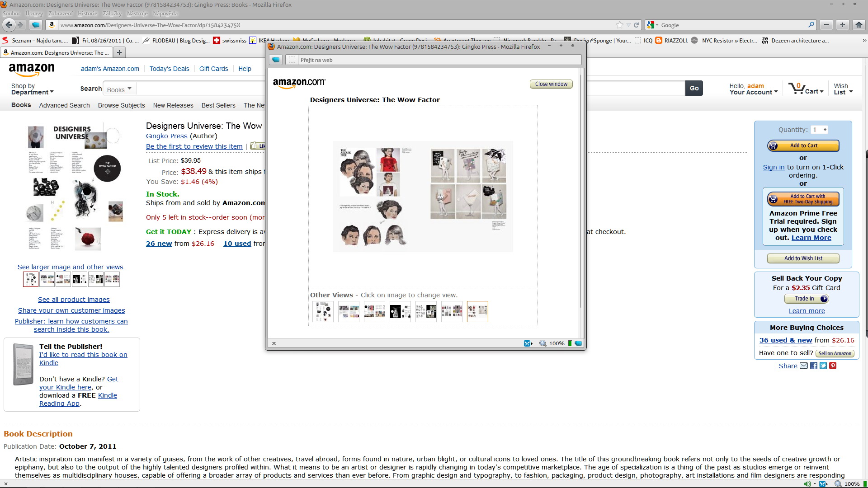Click the Add to Cart button
The height and width of the screenshot is (488, 868).
click(x=803, y=145)
